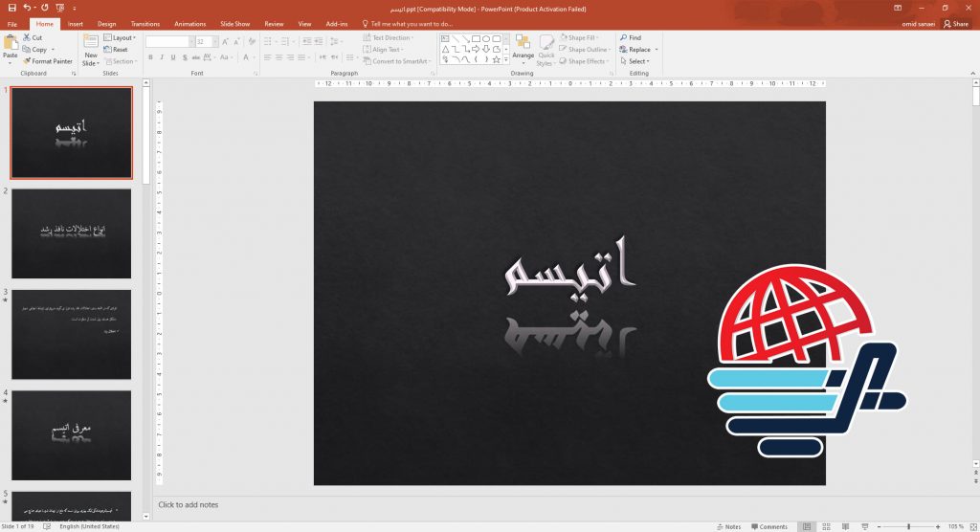Image resolution: width=980 pixels, height=532 pixels.
Task: Click the zoom out minus button
Action: (x=879, y=527)
